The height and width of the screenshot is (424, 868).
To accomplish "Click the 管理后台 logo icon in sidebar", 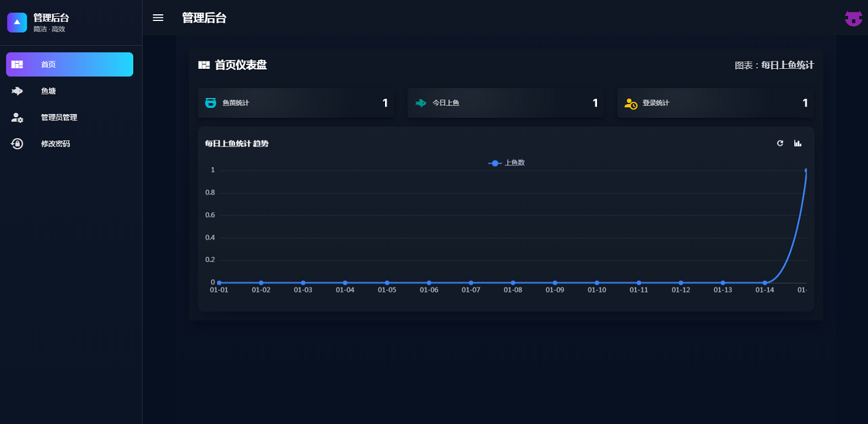I will point(17,22).
